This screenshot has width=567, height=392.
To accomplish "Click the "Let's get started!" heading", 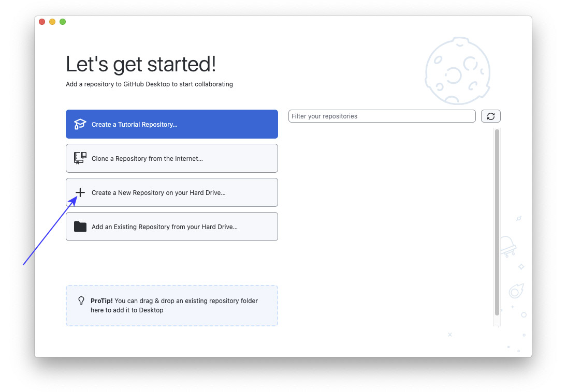I will [x=141, y=64].
